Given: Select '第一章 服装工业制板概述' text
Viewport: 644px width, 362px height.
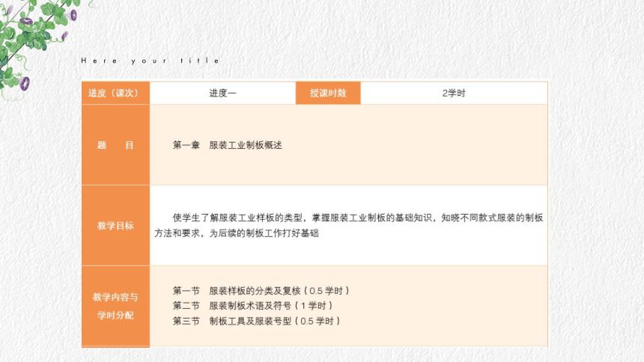Looking at the screenshot, I should tap(227, 145).
